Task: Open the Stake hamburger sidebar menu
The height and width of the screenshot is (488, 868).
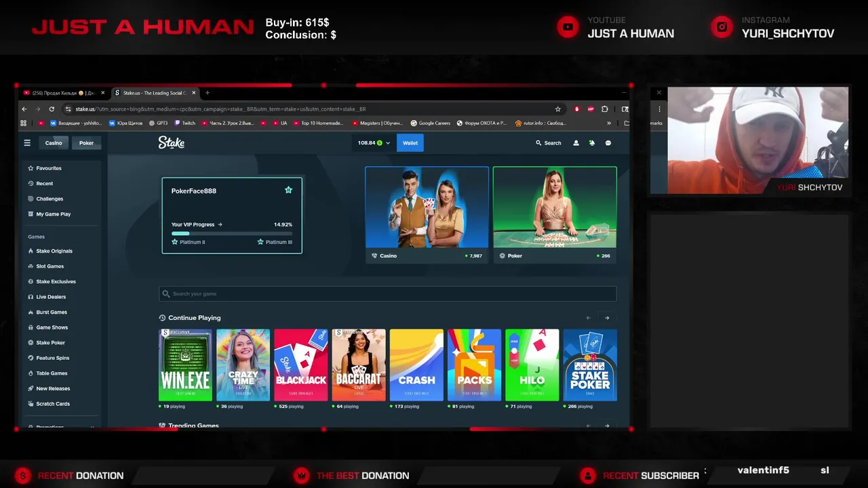Action: coord(27,143)
